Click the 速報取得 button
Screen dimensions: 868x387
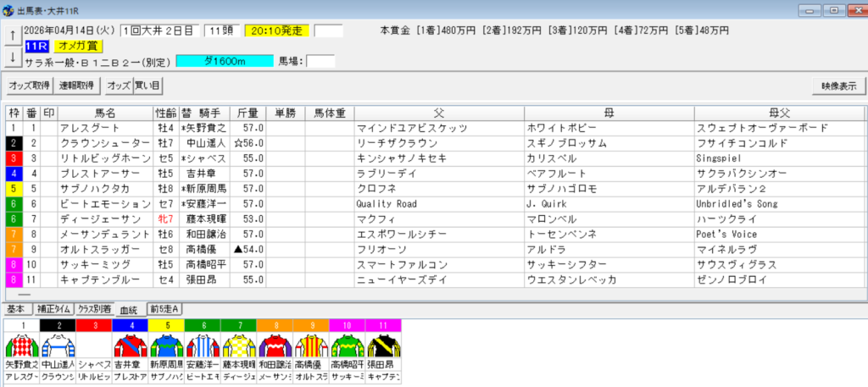point(77,86)
